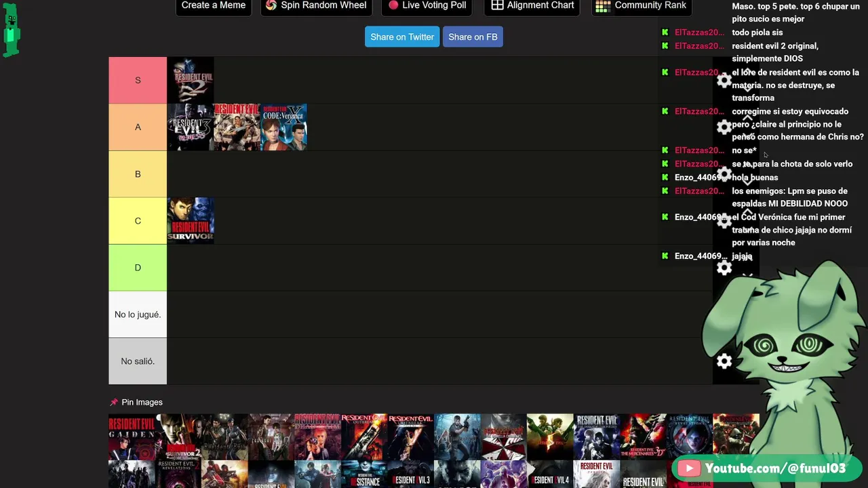Select the No salió. tier label

[x=138, y=361]
